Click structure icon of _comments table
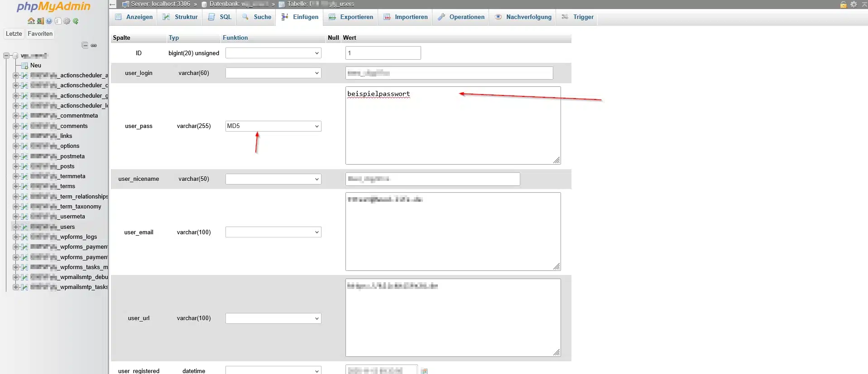The width and height of the screenshot is (868, 374). pyautogui.click(x=24, y=126)
